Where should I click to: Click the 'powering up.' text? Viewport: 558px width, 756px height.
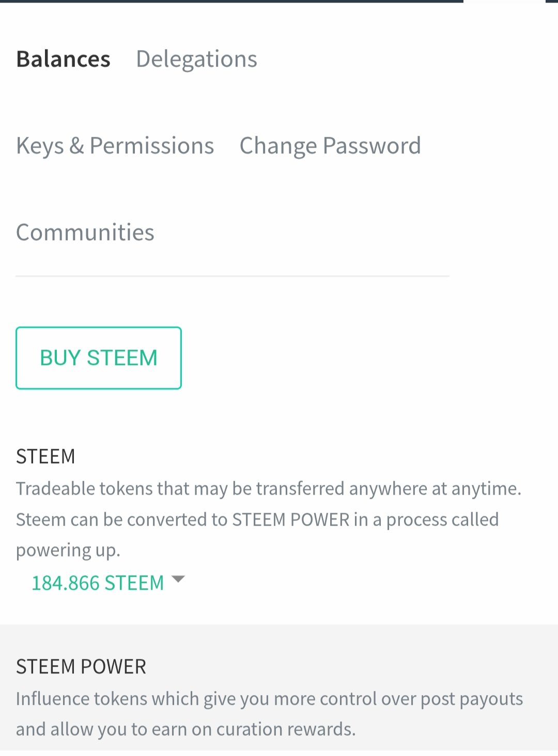pos(68,550)
